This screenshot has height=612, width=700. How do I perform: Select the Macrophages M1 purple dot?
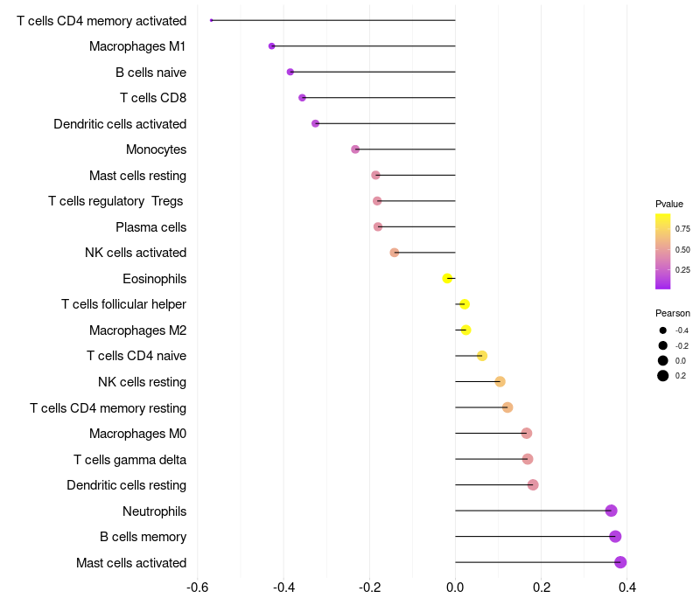tap(272, 45)
